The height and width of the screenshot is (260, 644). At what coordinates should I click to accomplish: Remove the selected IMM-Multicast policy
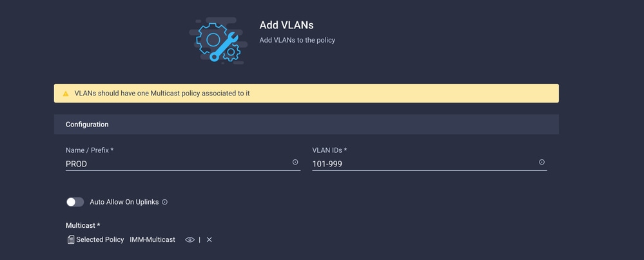click(209, 240)
